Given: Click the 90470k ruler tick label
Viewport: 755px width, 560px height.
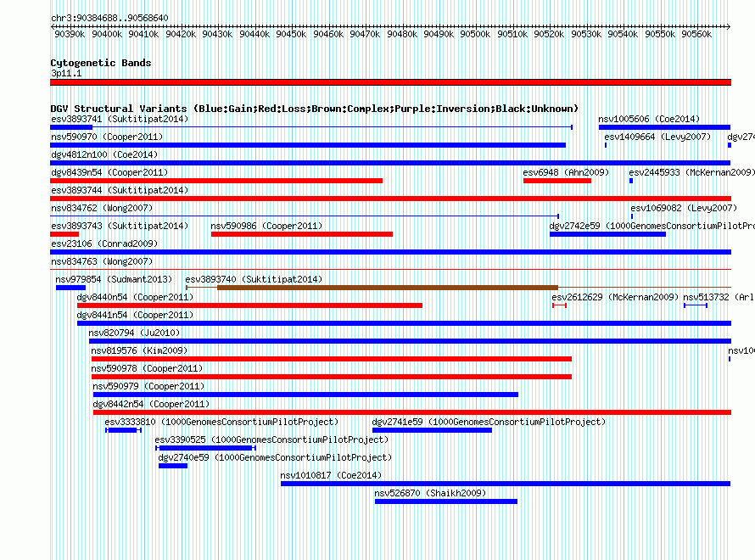Looking at the screenshot, I should 365,34.
